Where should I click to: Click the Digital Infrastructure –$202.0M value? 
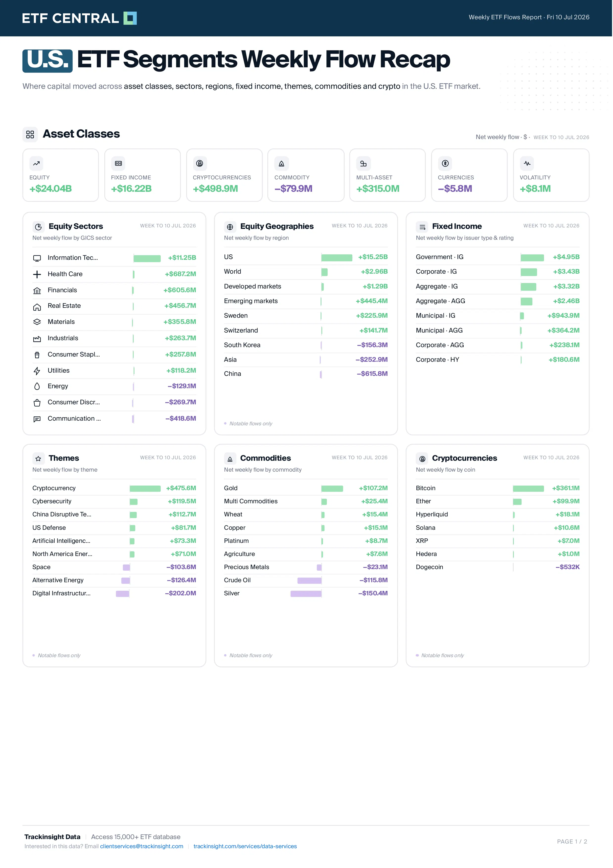coord(181,593)
